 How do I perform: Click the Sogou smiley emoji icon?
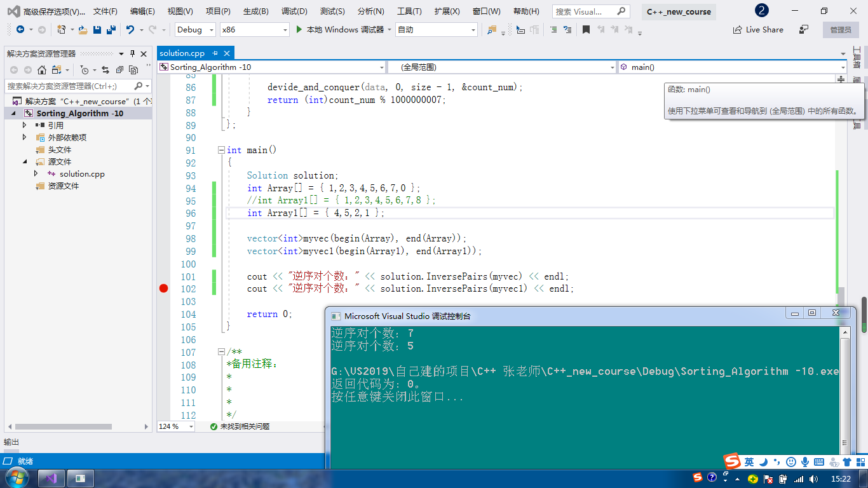(791, 462)
